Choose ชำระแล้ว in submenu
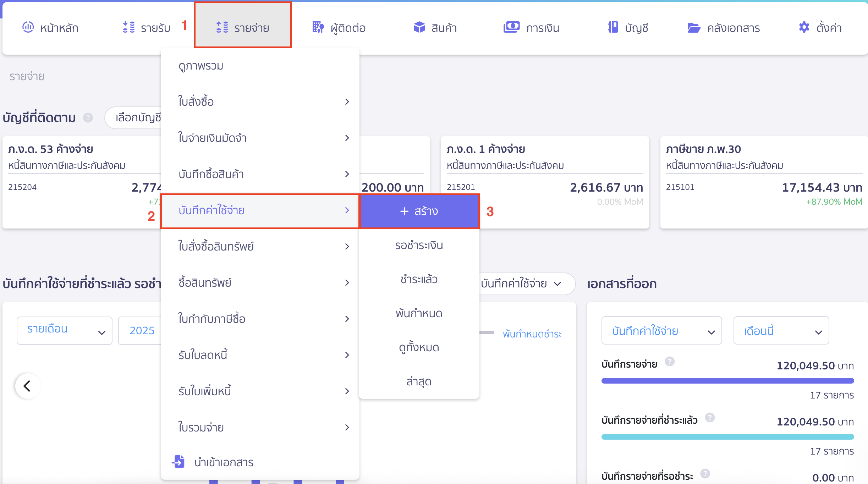The image size is (868, 484). (x=419, y=280)
